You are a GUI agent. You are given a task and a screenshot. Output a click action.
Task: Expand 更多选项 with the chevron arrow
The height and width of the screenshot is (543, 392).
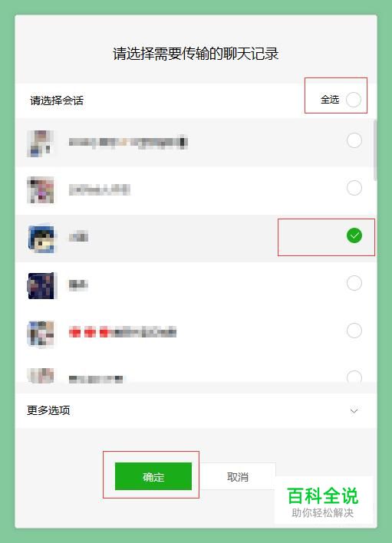click(354, 411)
